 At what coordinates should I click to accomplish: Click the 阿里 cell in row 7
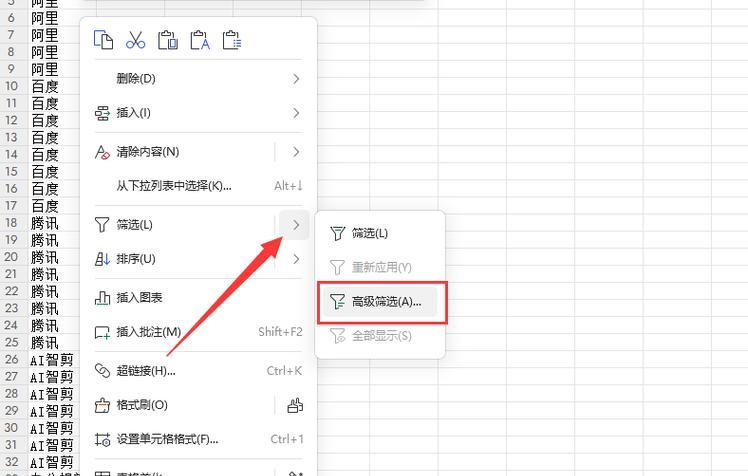[x=54, y=35]
